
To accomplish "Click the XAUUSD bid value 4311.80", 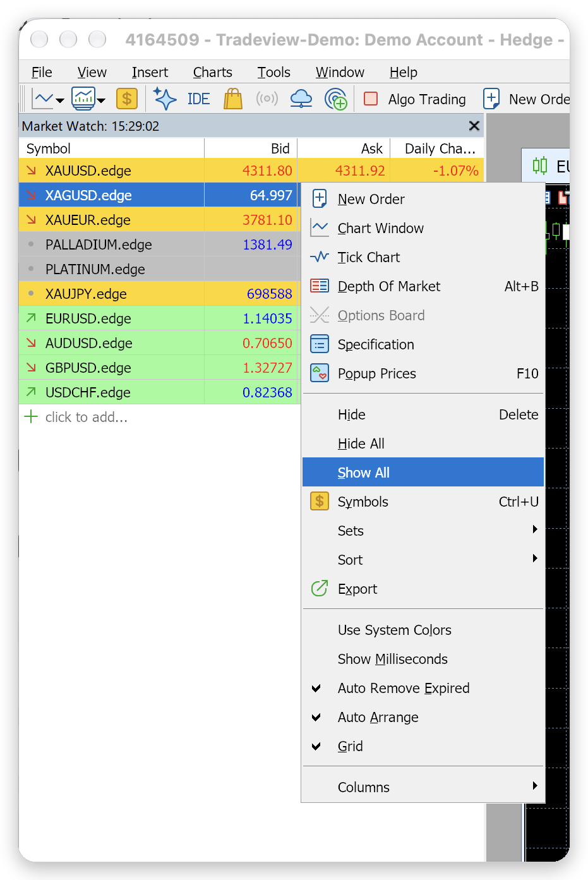I will pyautogui.click(x=267, y=171).
